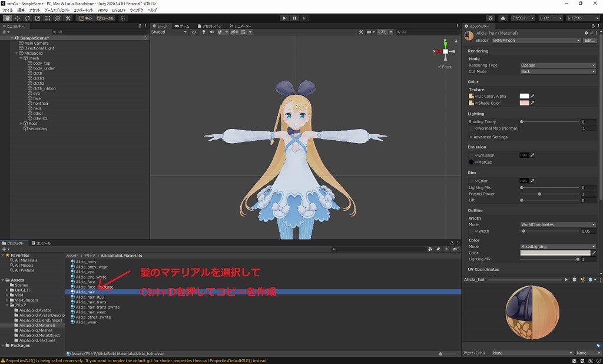Screen dimensions: 603x364
Task: Select Directional Light object
Action: tap(39, 48)
